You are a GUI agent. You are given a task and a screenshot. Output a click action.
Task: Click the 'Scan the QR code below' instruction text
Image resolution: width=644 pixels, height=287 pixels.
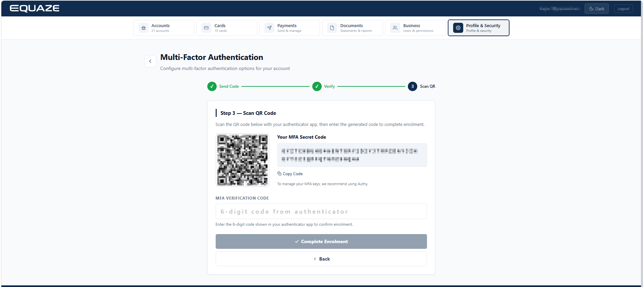[x=320, y=125]
